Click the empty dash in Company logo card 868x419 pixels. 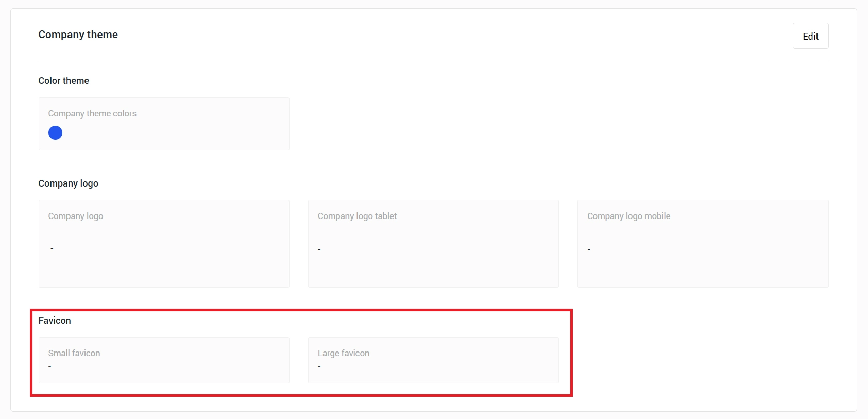pos(52,249)
